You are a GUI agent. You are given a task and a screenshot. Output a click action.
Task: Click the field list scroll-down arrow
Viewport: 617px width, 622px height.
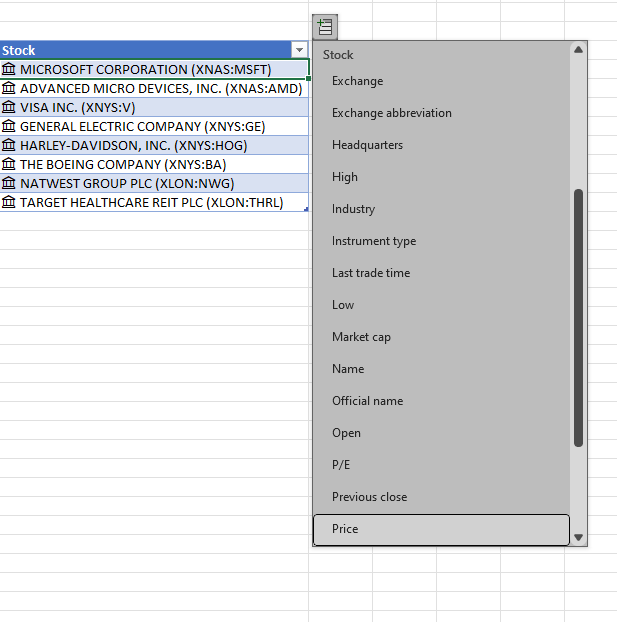click(578, 538)
